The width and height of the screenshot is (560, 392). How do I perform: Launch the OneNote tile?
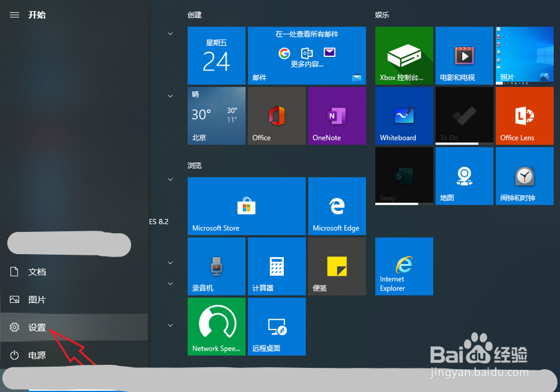click(337, 116)
